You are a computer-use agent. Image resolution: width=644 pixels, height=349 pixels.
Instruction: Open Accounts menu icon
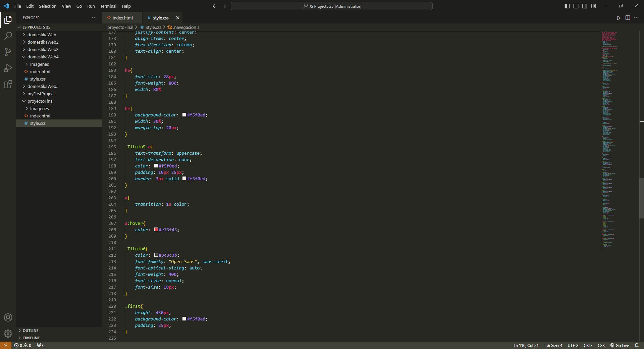[x=8, y=317]
